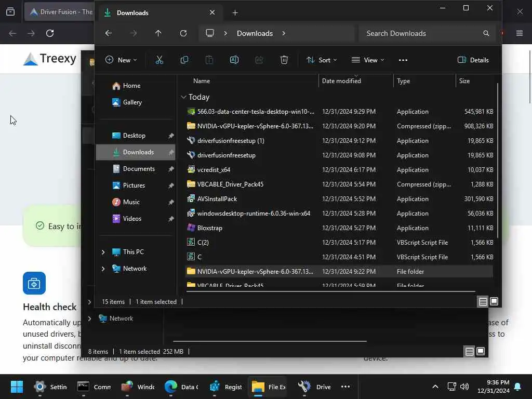The height and width of the screenshot is (399, 532).
Task: Open Command Prompt from taskbar
Action: [x=94, y=387]
